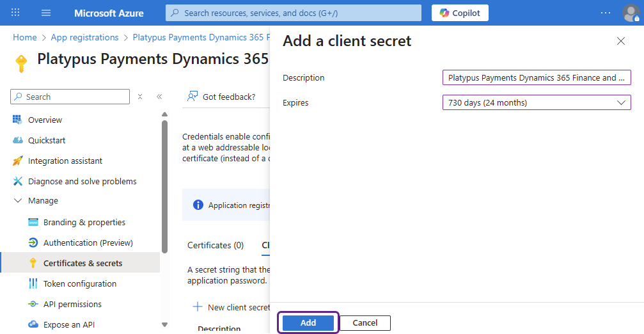
Task: Click the Add button
Action: coord(308,323)
